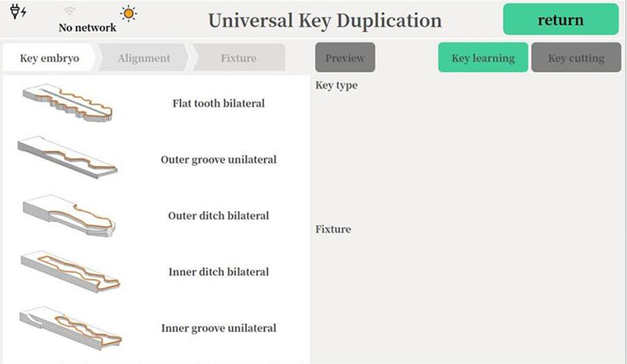The width and height of the screenshot is (627, 364).
Task: Pick the Inner groove unilateral label
Action: tap(219, 329)
